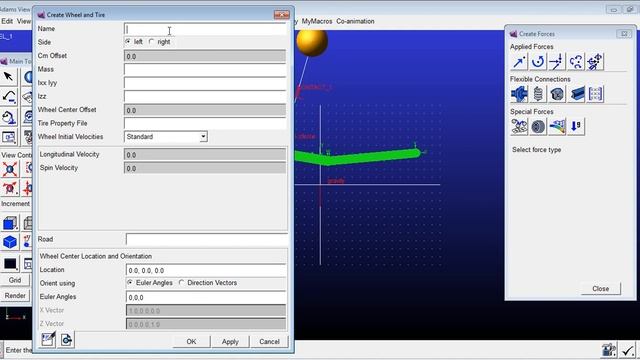Create a torsion spring flexible connection

tap(557, 94)
